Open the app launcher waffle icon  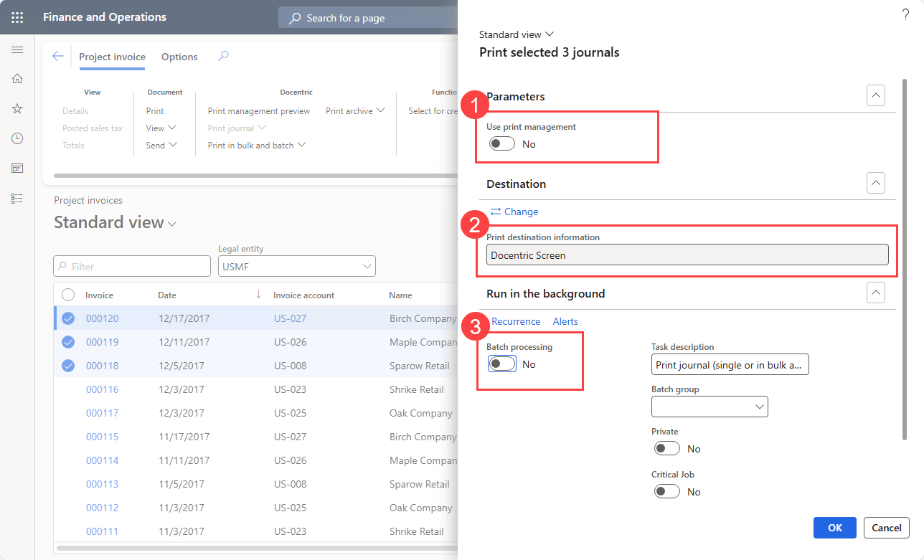click(17, 17)
